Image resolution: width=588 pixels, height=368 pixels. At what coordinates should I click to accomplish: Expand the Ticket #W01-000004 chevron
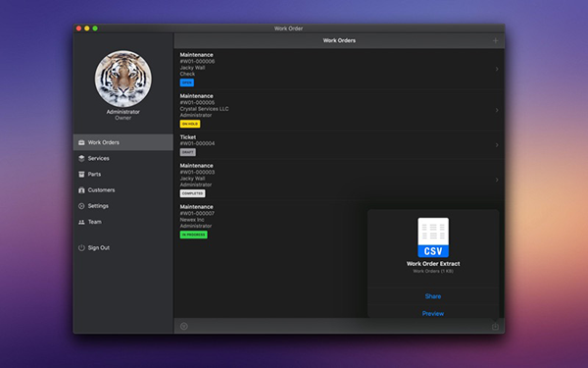497,145
